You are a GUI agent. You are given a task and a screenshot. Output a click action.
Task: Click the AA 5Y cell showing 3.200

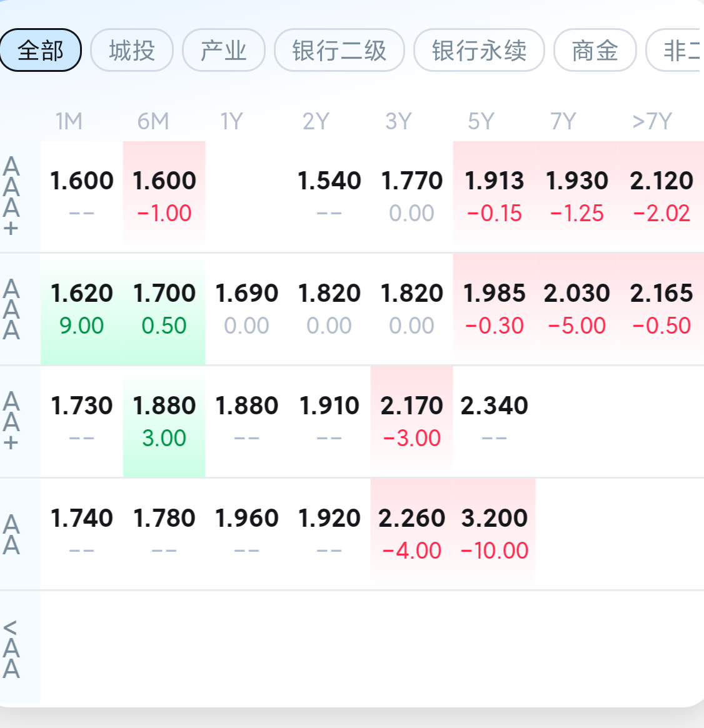pyautogui.click(x=494, y=533)
